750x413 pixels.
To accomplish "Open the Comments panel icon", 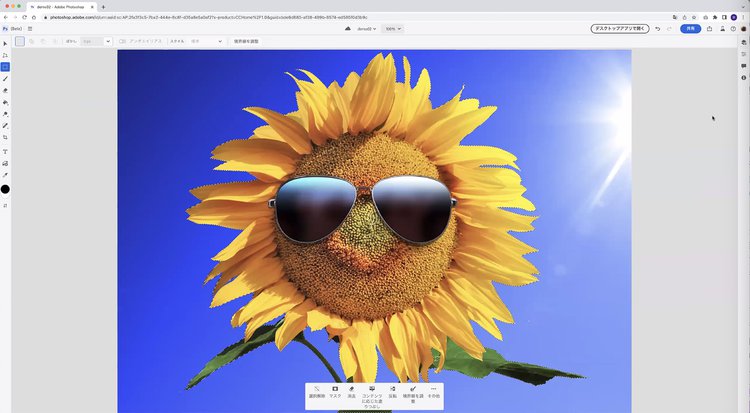I will click(744, 66).
